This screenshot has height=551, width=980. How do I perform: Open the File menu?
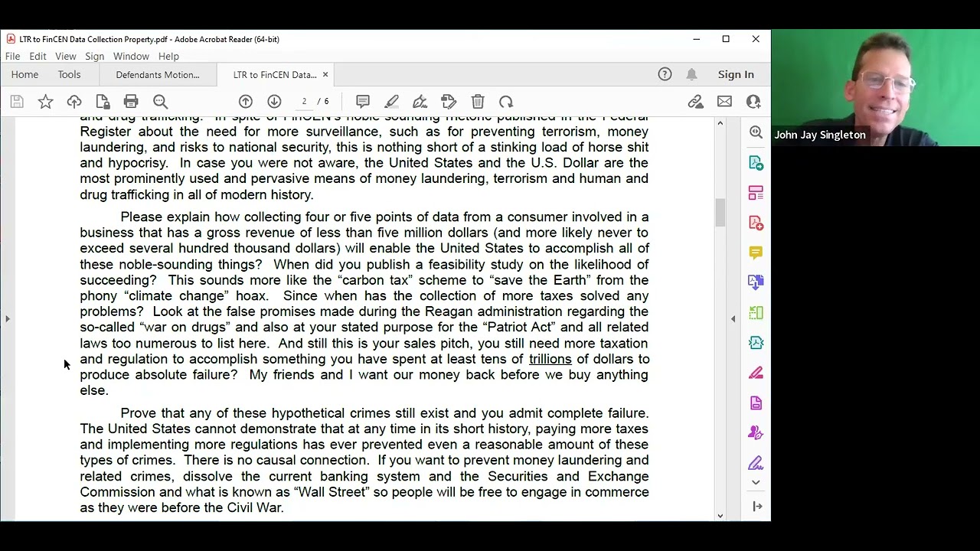pos(13,56)
